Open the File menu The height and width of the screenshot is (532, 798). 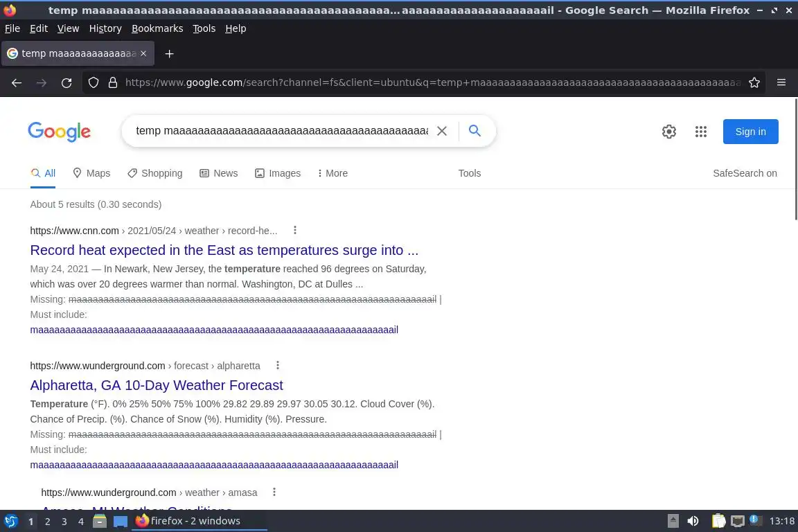12,28
